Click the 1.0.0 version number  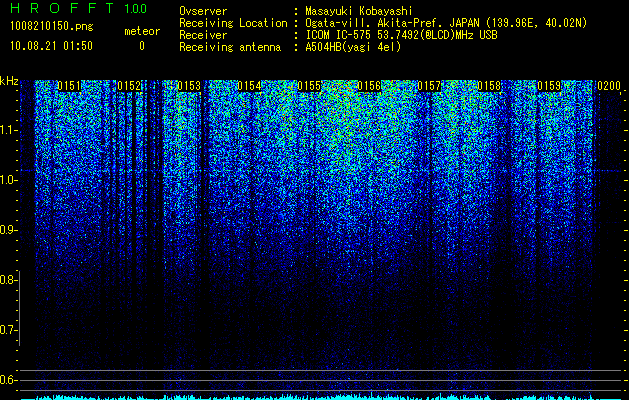(x=135, y=8)
